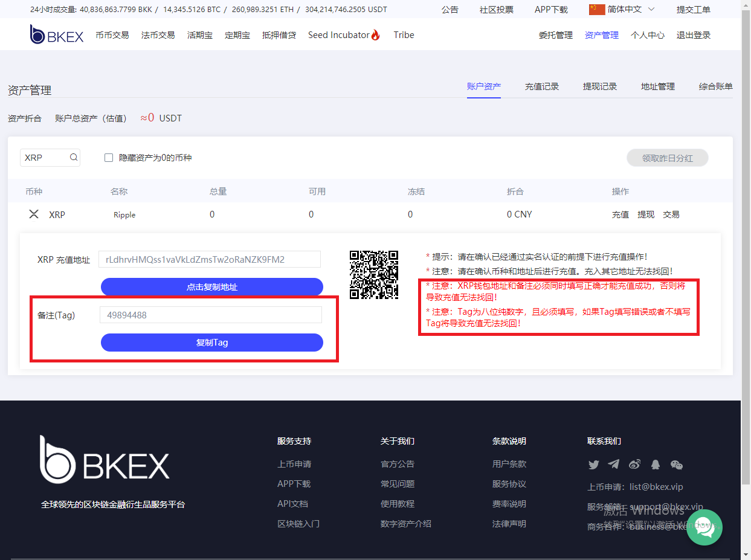
Task: Switch to the 地址管理 tab
Action: click(x=657, y=86)
